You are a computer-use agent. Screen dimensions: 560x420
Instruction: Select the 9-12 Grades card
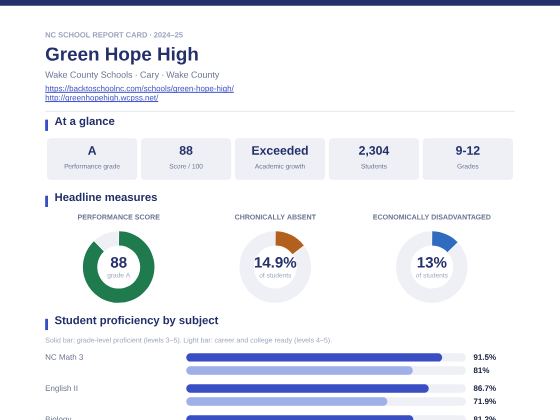pyautogui.click(x=468, y=159)
